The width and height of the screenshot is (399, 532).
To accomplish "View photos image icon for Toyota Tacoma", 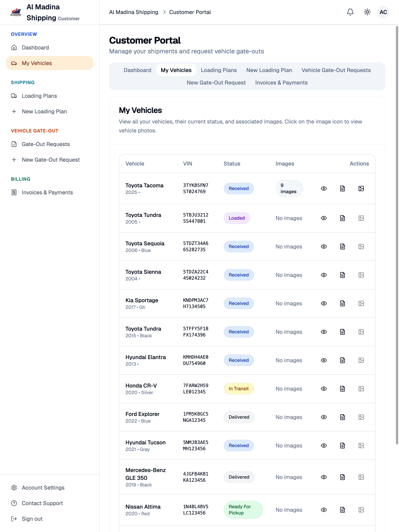I will click(x=361, y=188).
